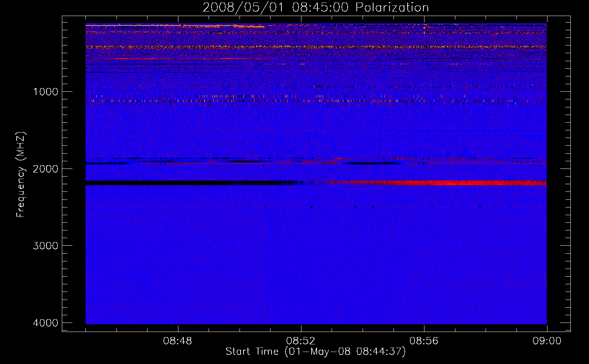This screenshot has height=364, width=589.
Task: Click the plot title '2008/05/01 08:45:00 Polarization'
Action: (x=316, y=7)
